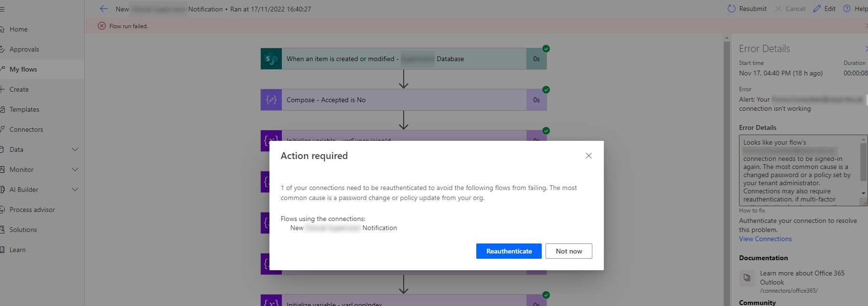The height and width of the screenshot is (306, 868).
Task: Expand the AI Builder chevron
Action: (75, 190)
